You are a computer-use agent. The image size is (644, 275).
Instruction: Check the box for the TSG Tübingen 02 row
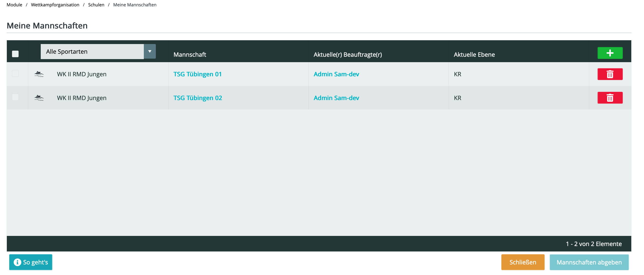[x=15, y=97]
